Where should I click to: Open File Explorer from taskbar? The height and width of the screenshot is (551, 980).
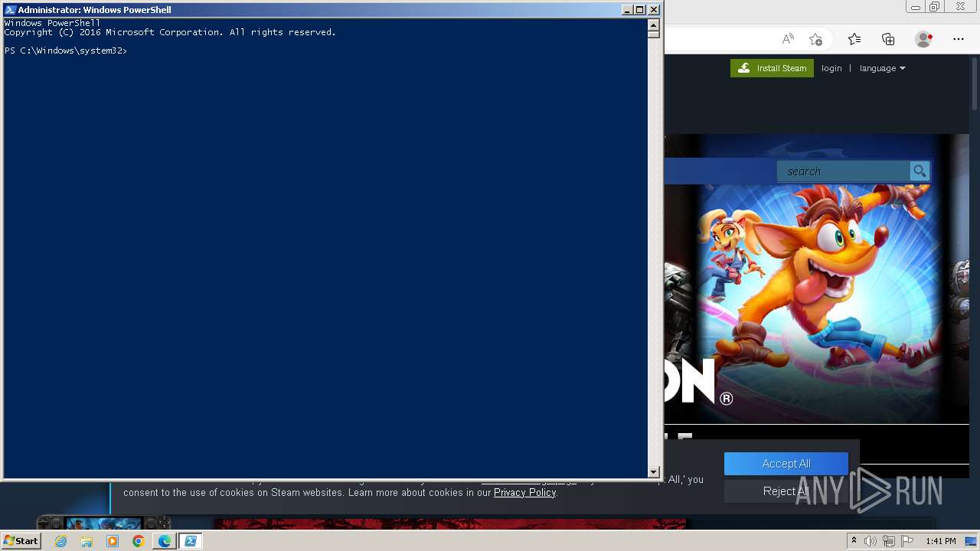click(x=87, y=541)
